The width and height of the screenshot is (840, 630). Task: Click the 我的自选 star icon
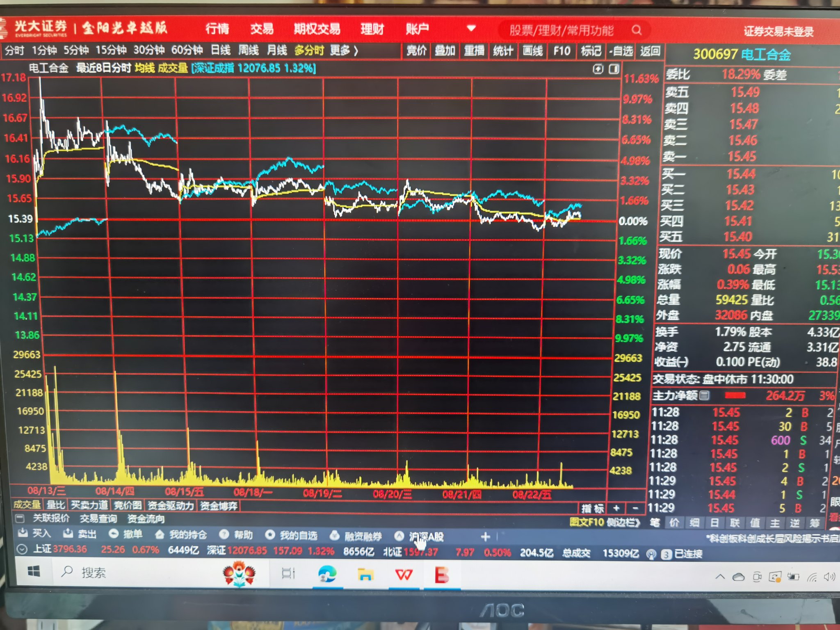click(x=270, y=535)
